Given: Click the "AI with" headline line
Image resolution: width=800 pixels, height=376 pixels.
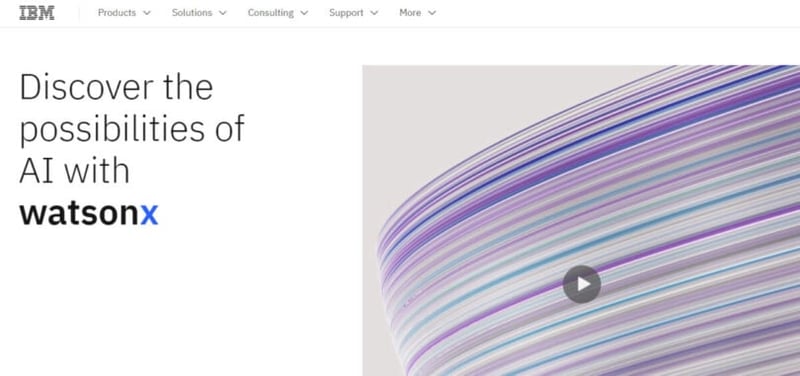Looking at the screenshot, I should click(74, 170).
